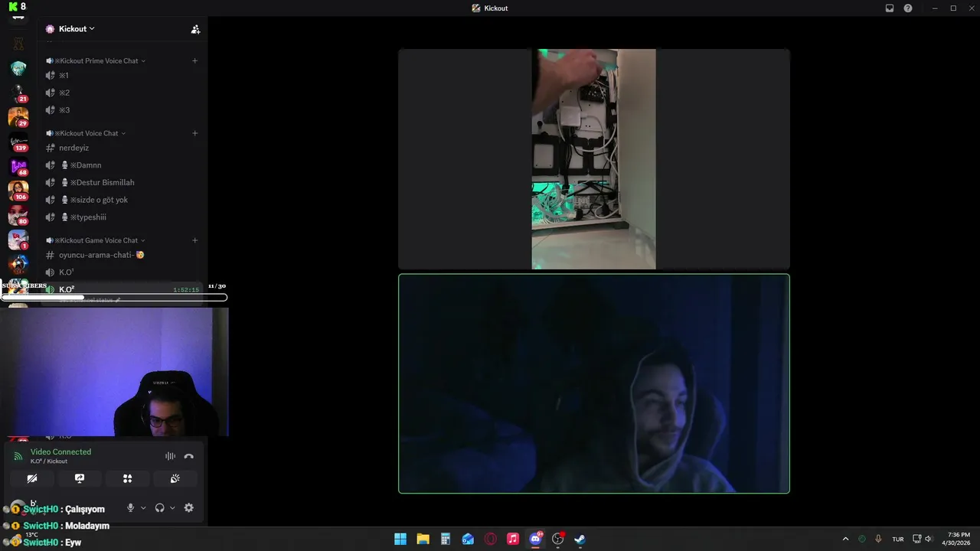The height and width of the screenshot is (551, 980).
Task: Open Opera browser from taskbar
Action: coord(491,539)
